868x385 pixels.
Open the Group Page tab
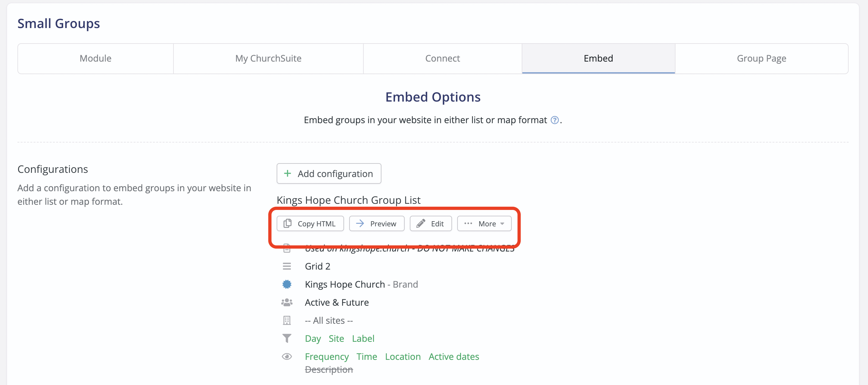(761, 58)
